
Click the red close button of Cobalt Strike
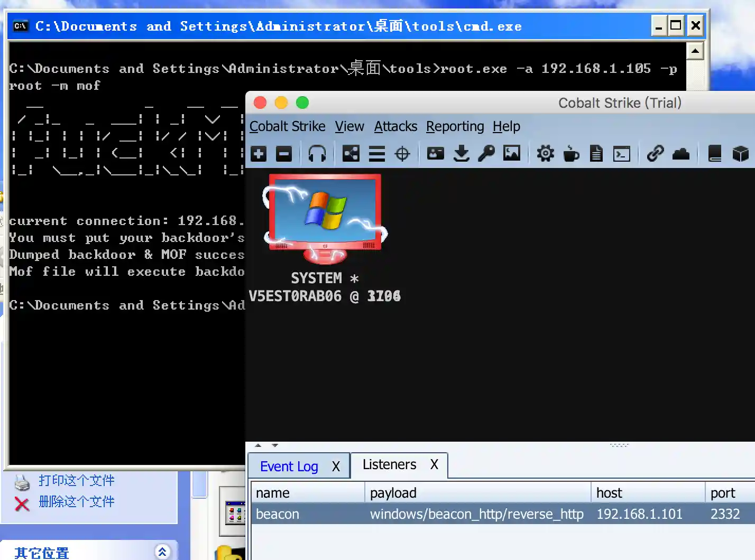click(260, 102)
